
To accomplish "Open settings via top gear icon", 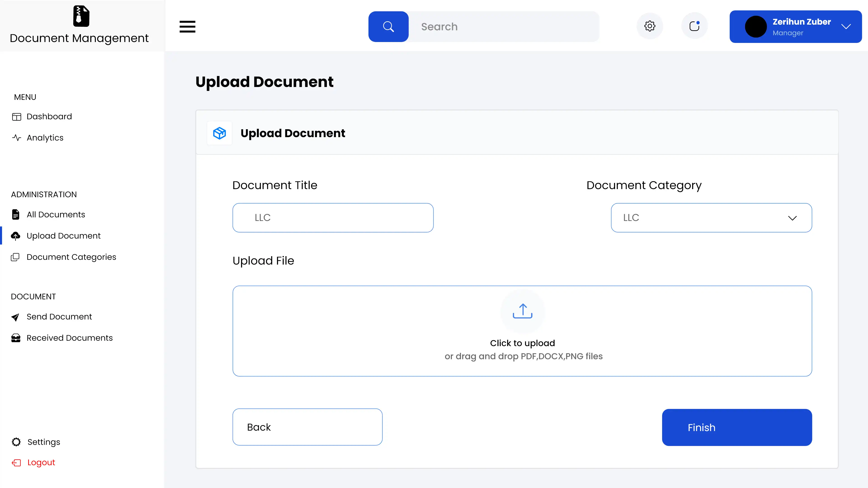I will pyautogui.click(x=650, y=26).
